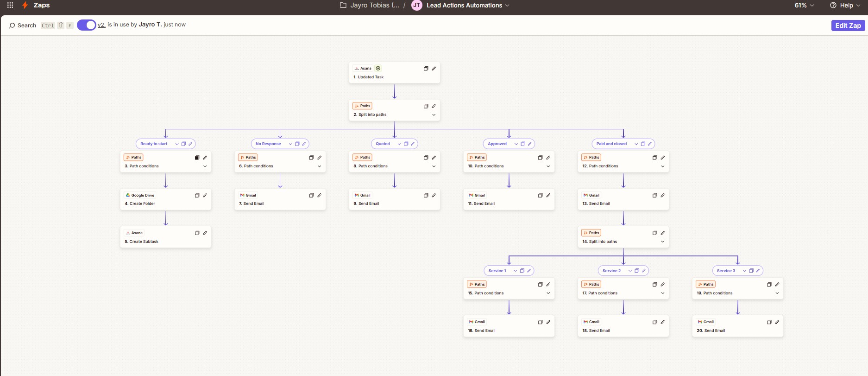Open the Service 2 path dropdown
This screenshot has height=376, width=868.
630,271
